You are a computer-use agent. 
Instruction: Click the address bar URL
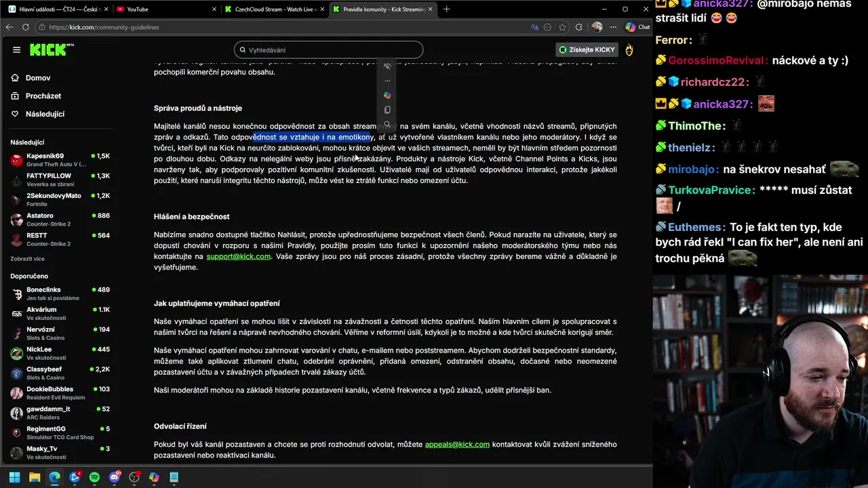[104, 27]
